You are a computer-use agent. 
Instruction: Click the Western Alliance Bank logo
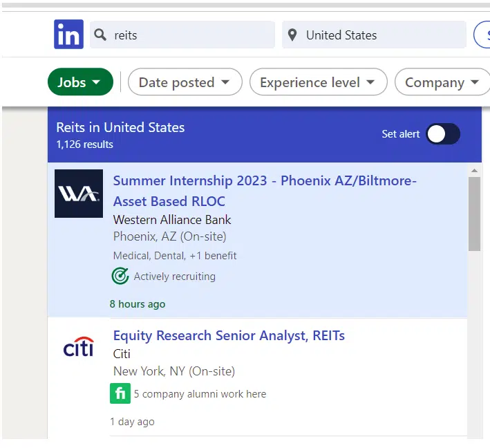pyautogui.click(x=79, y=194)
